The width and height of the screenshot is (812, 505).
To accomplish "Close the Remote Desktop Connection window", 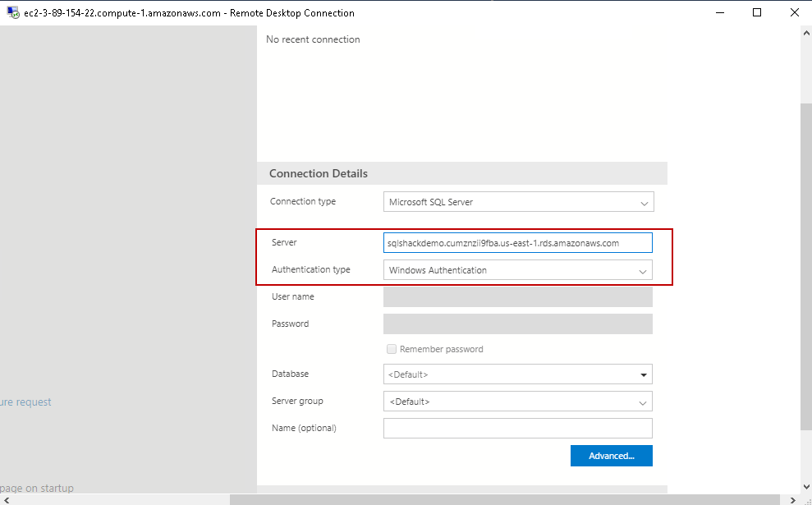I will click(x=794, y=13).
